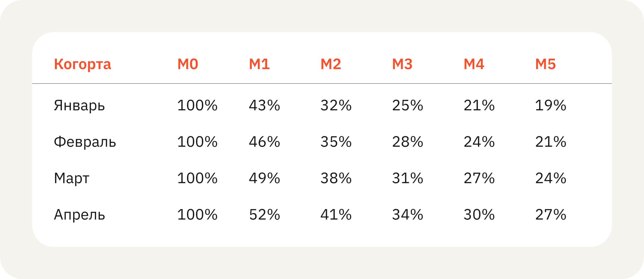This screenshot has height=279, width=644.
Task: Click the 19% value for Январь M5
Action: [x=551, y=105]
